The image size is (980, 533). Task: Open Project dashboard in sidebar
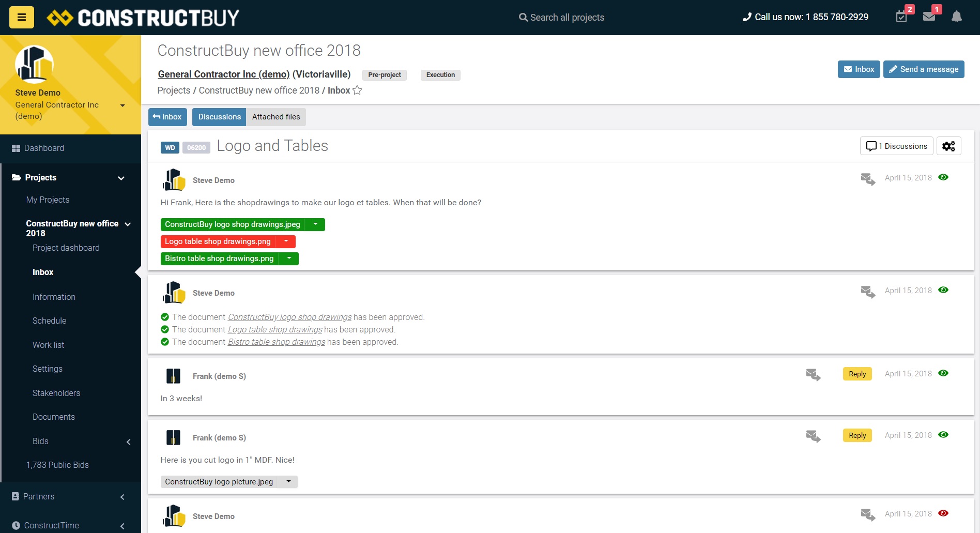[66, 248]
